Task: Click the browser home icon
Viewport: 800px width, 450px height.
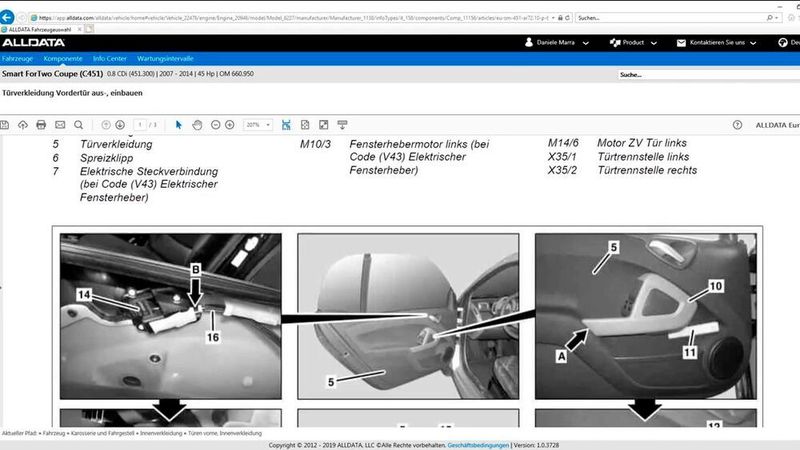Action: point(791,18)
